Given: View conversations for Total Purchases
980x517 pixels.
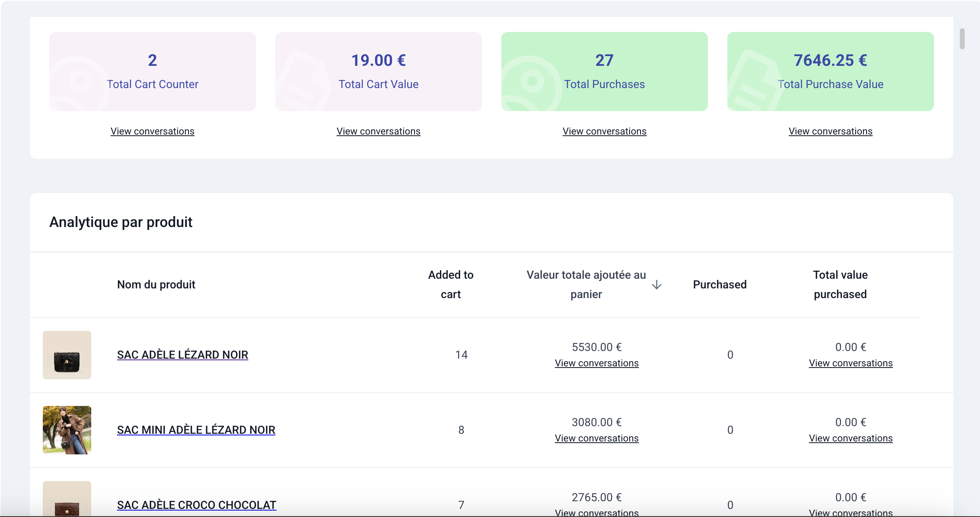Looking at the screenshot, I should pos(604,130).
